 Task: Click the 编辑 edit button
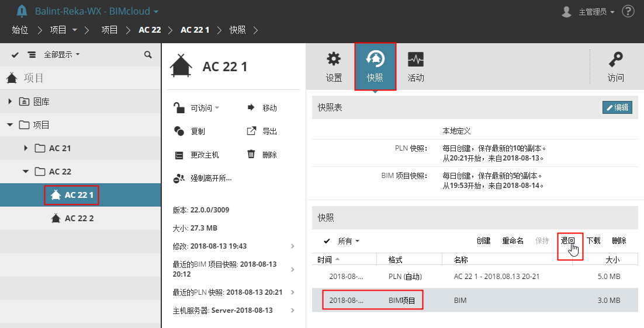[617, 107]
